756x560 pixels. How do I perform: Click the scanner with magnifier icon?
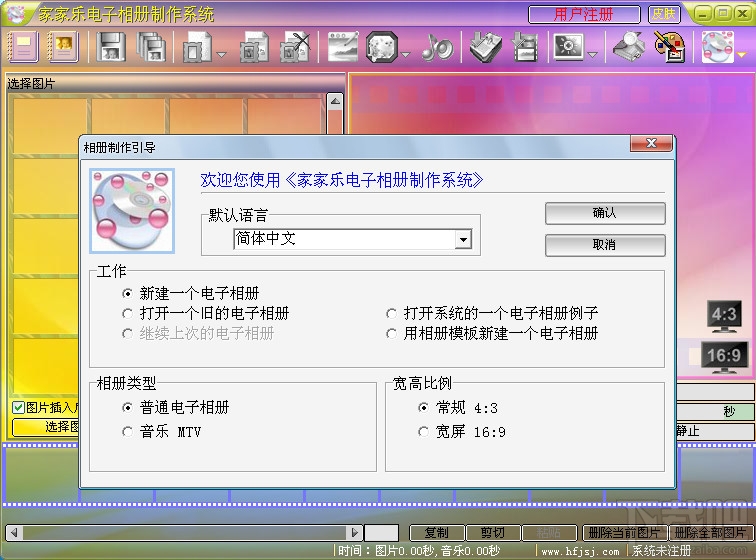tap(629, 47)
